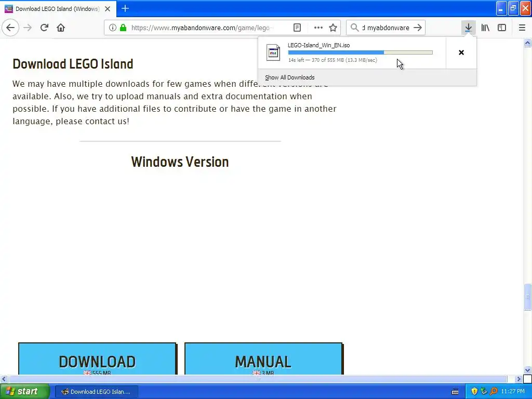Click the horizontal scrollbar left arrow
Screen dimensions: 532x399
coord(4,379)
